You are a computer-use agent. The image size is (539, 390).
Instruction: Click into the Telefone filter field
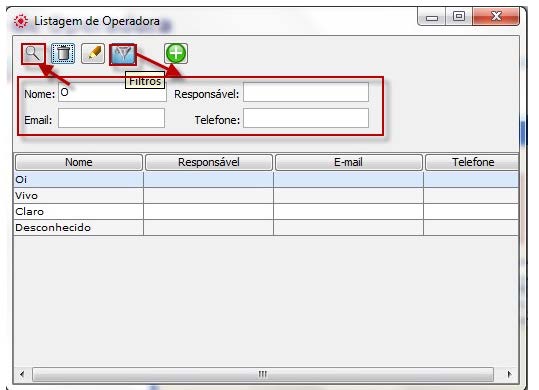(306, 118)
